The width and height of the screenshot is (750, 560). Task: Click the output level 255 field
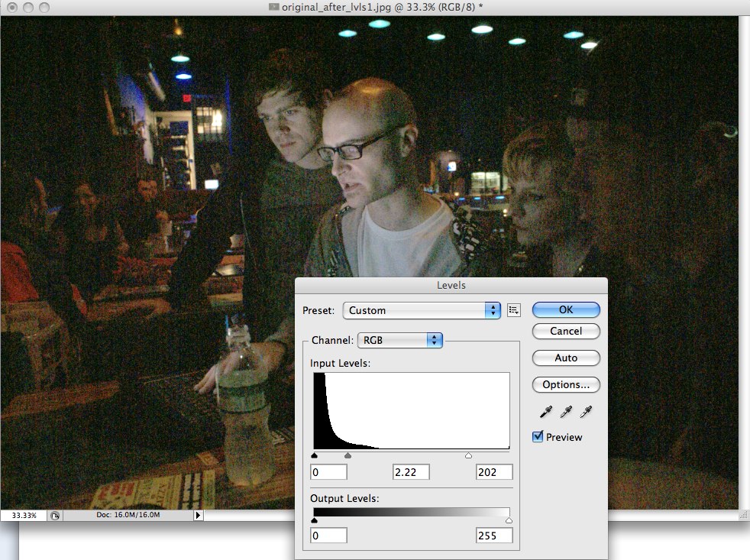tap(494, 536)
